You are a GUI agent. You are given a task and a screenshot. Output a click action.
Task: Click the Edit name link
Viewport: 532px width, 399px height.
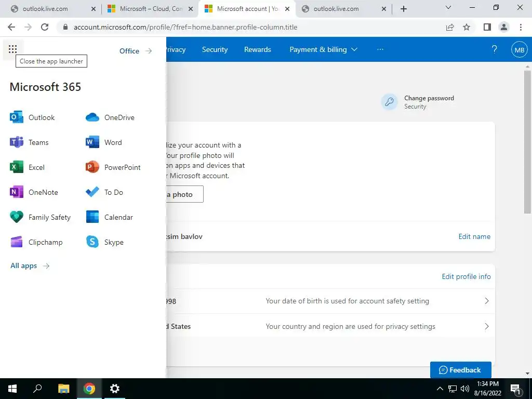[474, 236]
